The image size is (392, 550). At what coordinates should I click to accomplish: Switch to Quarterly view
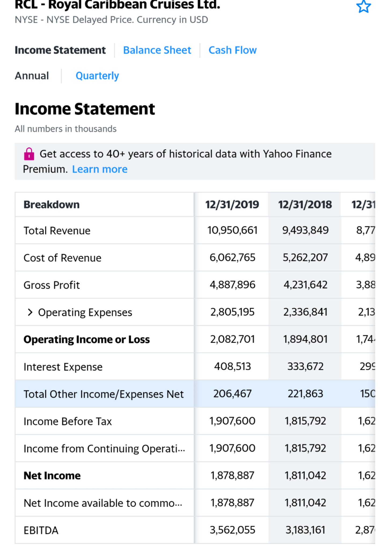pos(97,76)
